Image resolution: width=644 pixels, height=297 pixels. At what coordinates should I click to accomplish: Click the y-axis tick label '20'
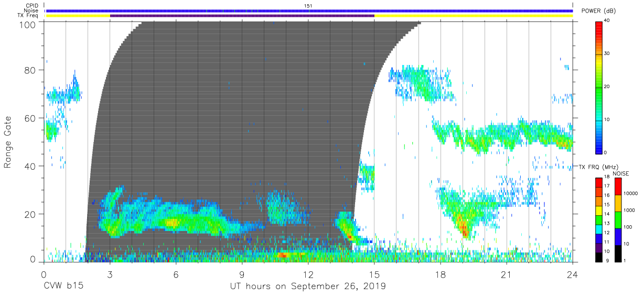tap(30, 214)
